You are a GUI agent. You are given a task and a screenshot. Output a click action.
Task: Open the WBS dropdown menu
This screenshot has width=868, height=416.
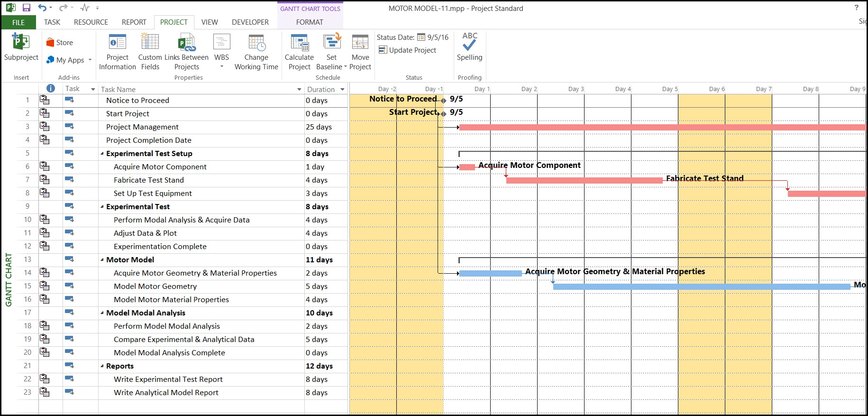coord(221,52)
